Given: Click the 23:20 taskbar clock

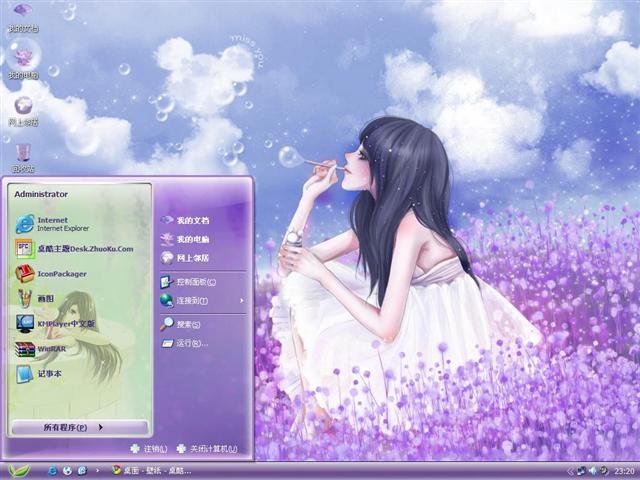Looking at the screenshot, I should pyautogui.click(x=624, y=471).
